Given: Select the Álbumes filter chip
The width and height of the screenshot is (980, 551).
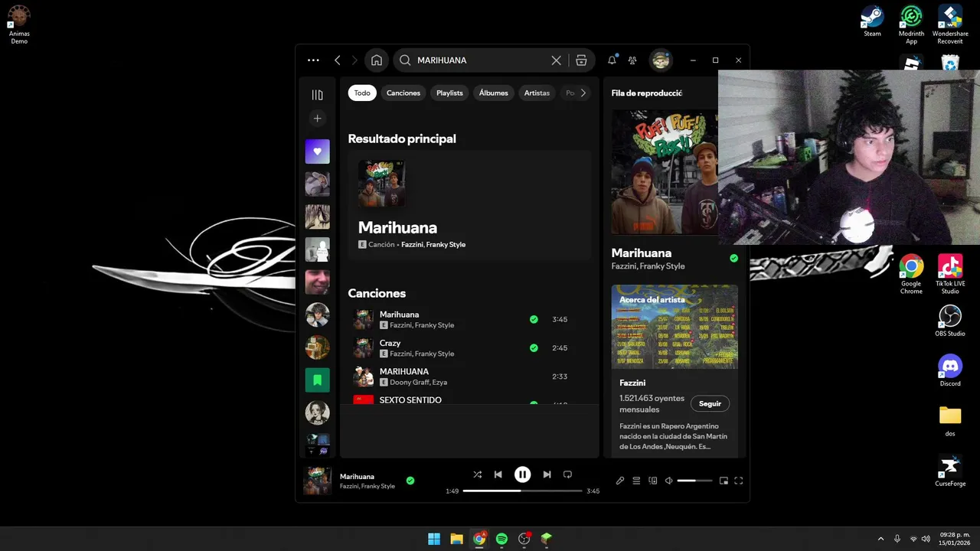Looking at the screenshot, I should coord(494,93).
